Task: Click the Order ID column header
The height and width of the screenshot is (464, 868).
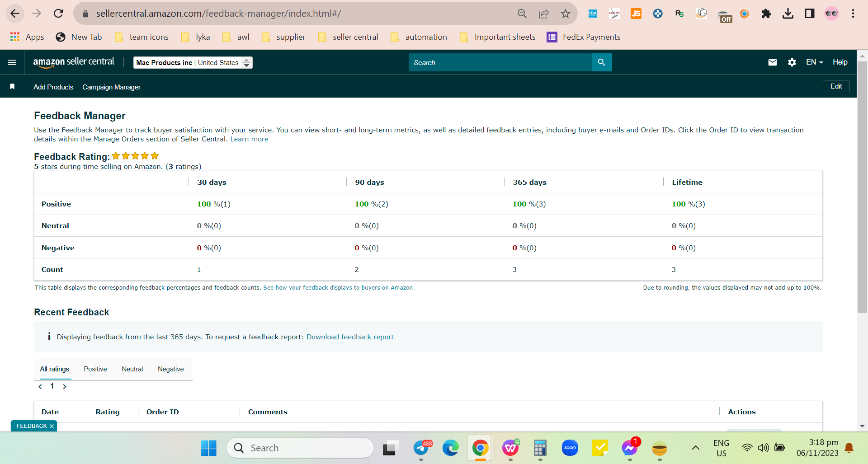Action: pyautogui.click(x=163, y=412)
